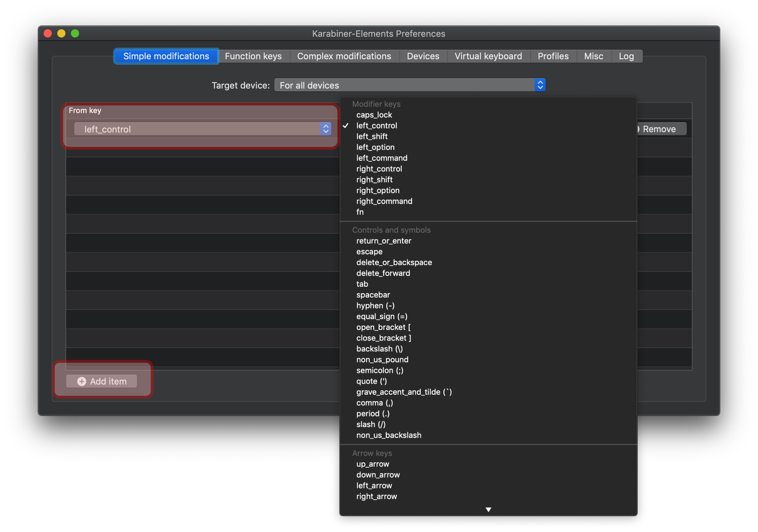Go to the Virtual keyboard tab

[x=488, y=56]
